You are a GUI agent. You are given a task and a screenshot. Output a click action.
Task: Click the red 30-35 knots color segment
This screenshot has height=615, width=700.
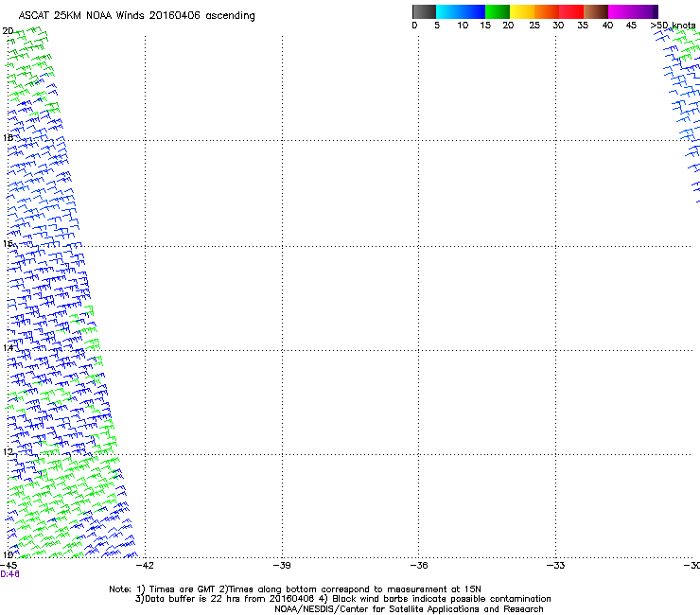[x=571, y=11]
